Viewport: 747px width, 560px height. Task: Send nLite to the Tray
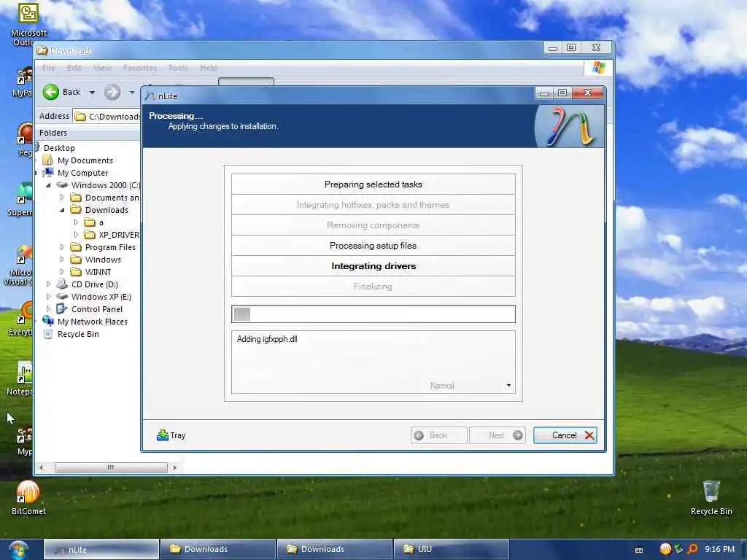(171, 435)
